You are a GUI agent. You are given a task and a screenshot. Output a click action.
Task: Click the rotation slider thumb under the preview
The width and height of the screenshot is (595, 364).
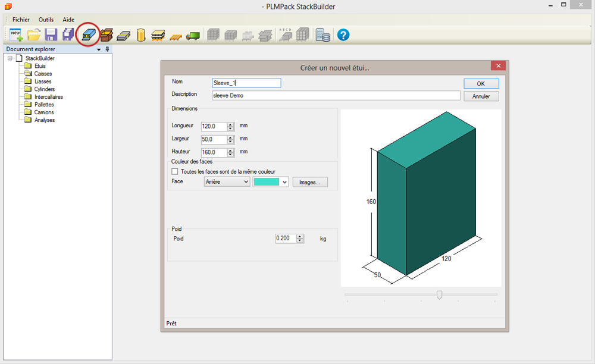click(x=439, y=294)
